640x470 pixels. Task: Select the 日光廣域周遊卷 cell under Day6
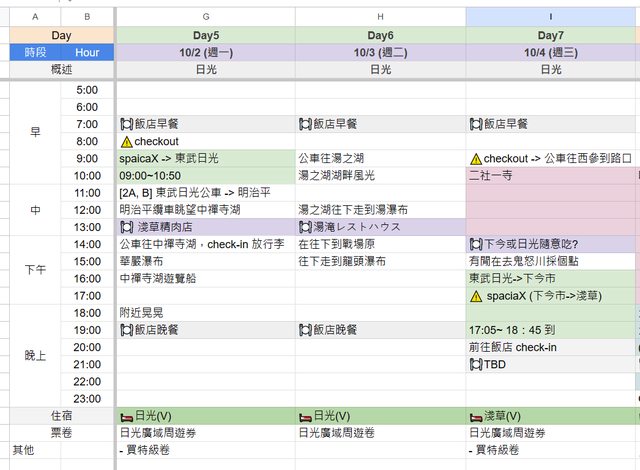point(380,433)
